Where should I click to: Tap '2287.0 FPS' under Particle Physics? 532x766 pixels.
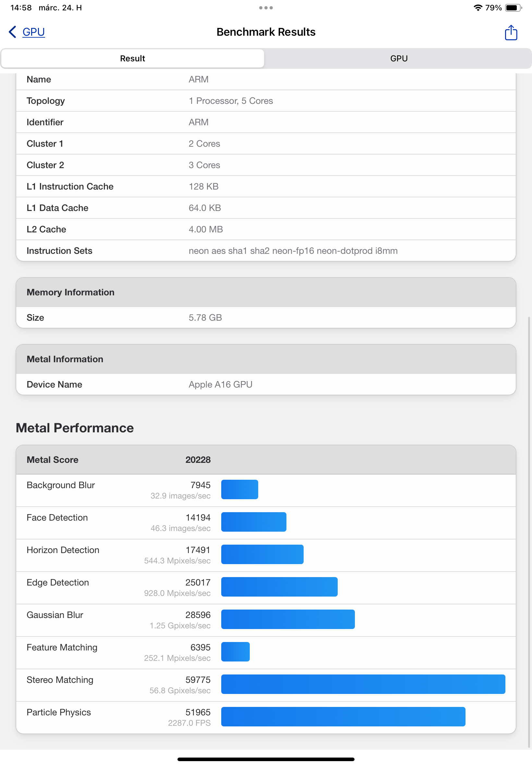pos(189,723)
